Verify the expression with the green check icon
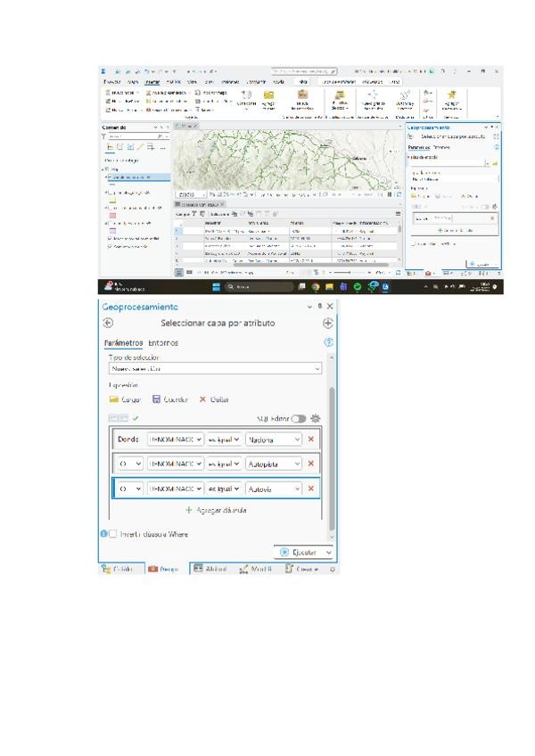535x756 pixels. click(x=135, y=418)
